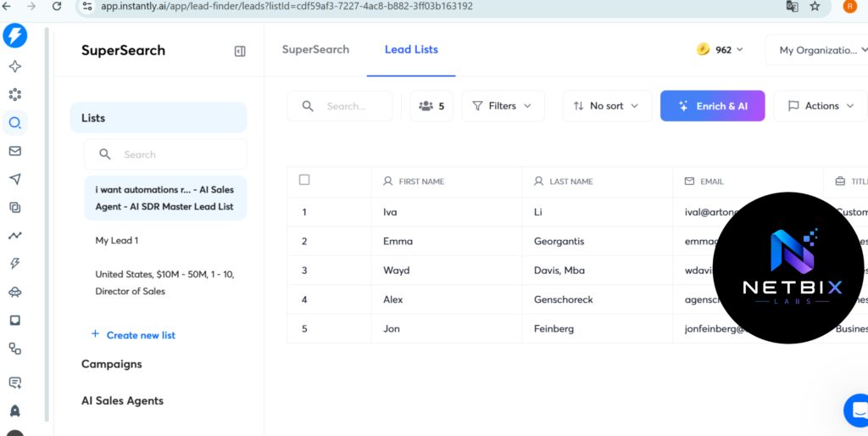Open the No sort dropdown

click(607, 106)
